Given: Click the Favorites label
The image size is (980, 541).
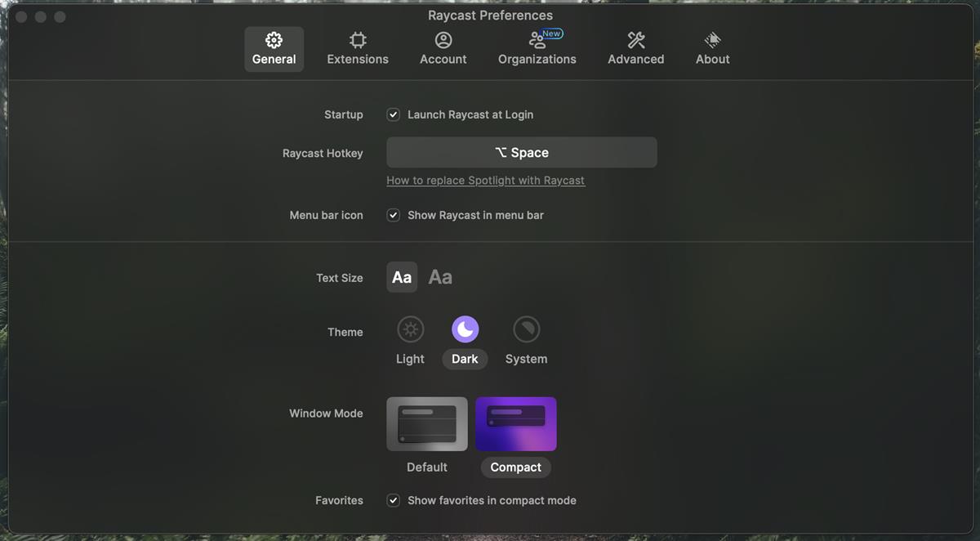Looking at the screenshot, I should [339, 500].
